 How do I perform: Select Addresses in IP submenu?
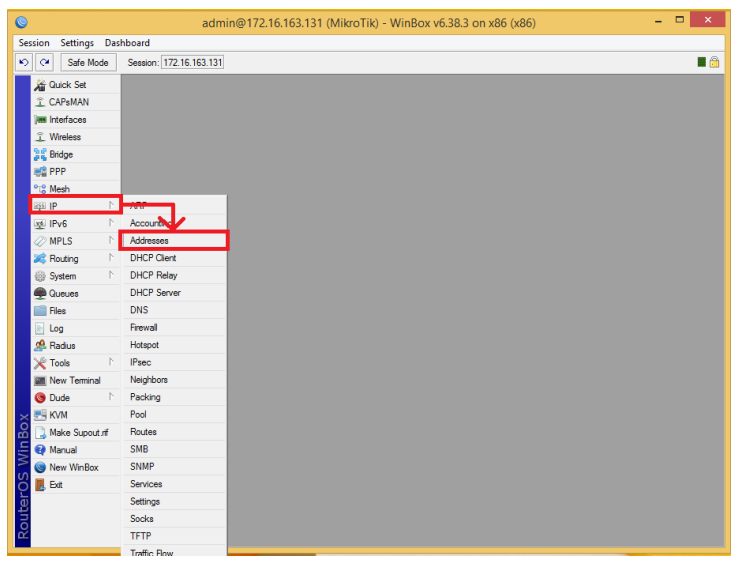pyautogui.click(x=174, y=241)
